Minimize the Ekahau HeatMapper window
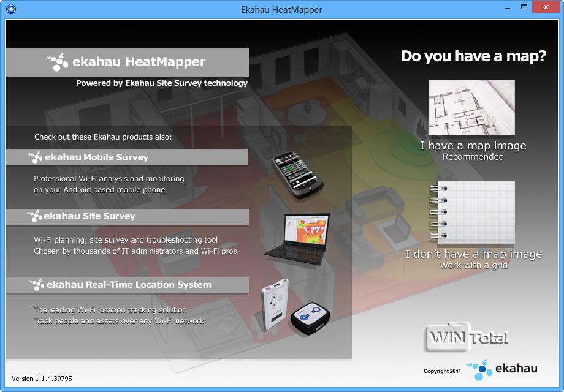The width and height of the screenshot is (564, 392). click(x=508, y=7)
